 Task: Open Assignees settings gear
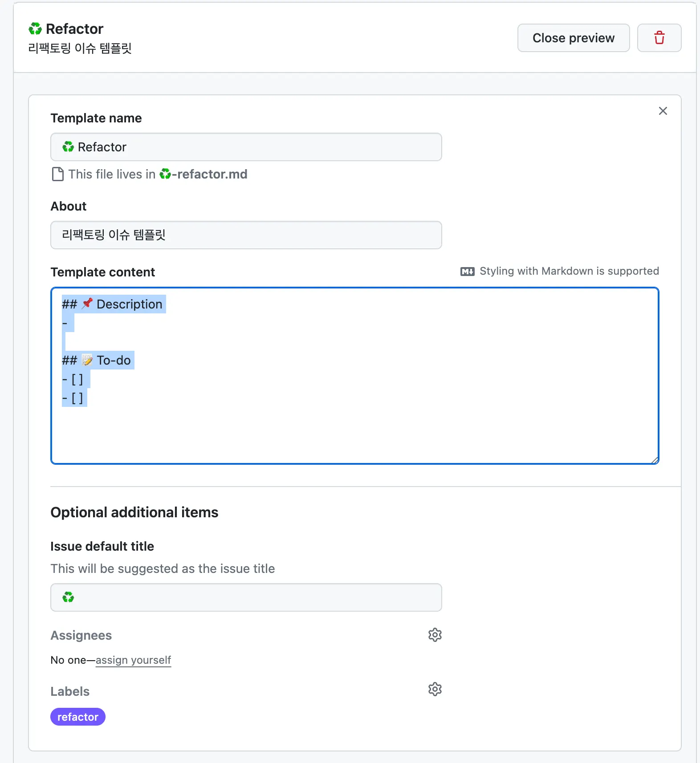tap(435, 635)
